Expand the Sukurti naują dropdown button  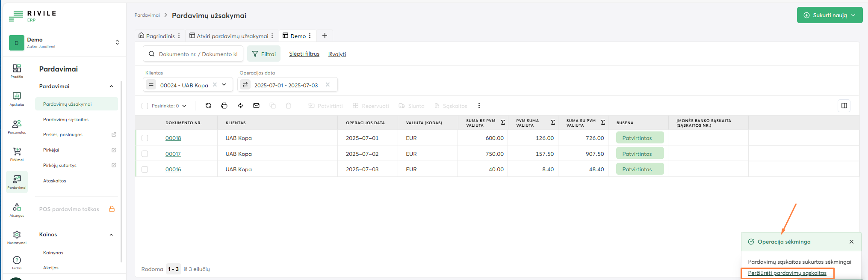click(853, 15)
